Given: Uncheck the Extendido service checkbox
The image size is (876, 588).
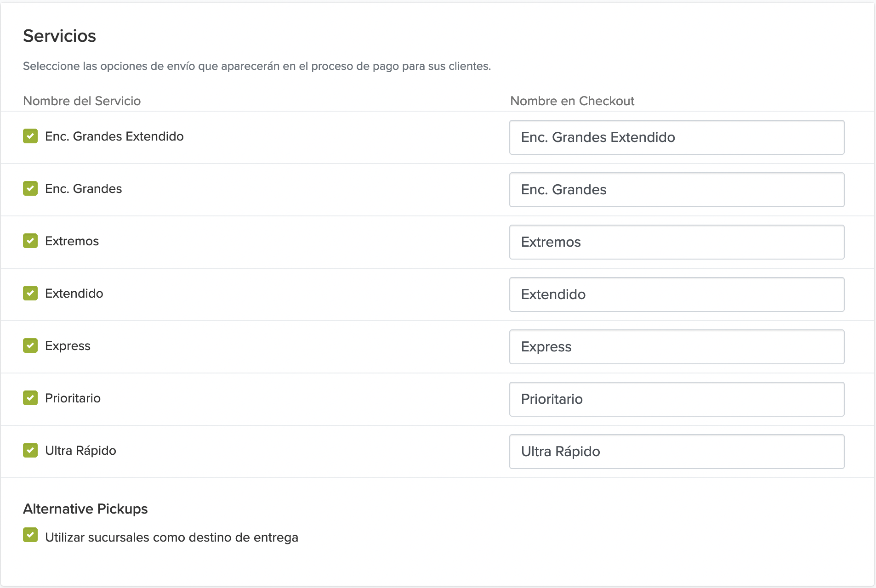Looking at the screenshot, I should (30, 294).
